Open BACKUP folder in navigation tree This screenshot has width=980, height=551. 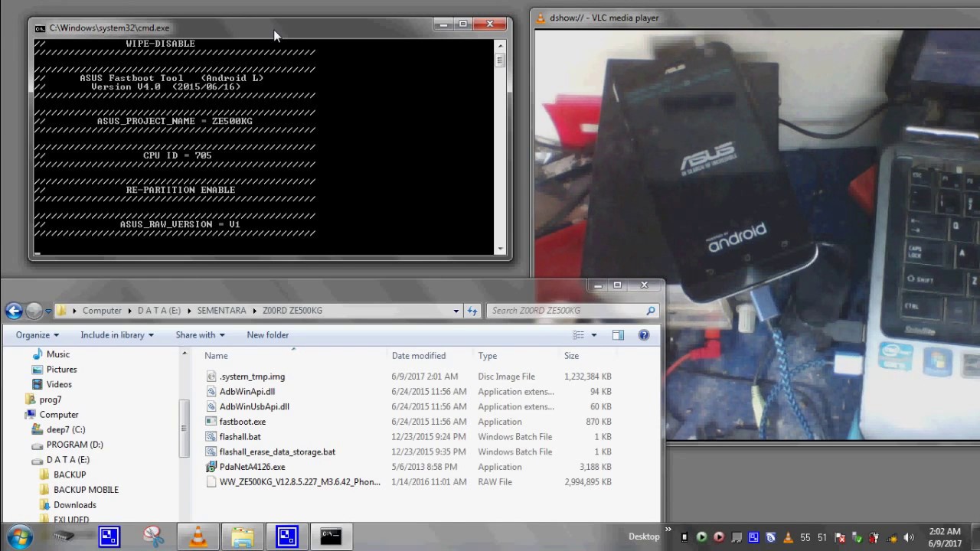point(70,475)
